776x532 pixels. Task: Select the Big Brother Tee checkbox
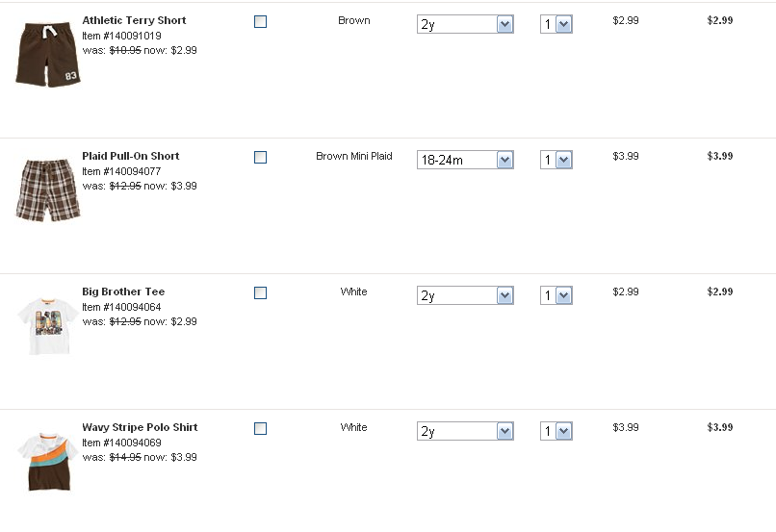pyautogui.click(x=260, y=292)
